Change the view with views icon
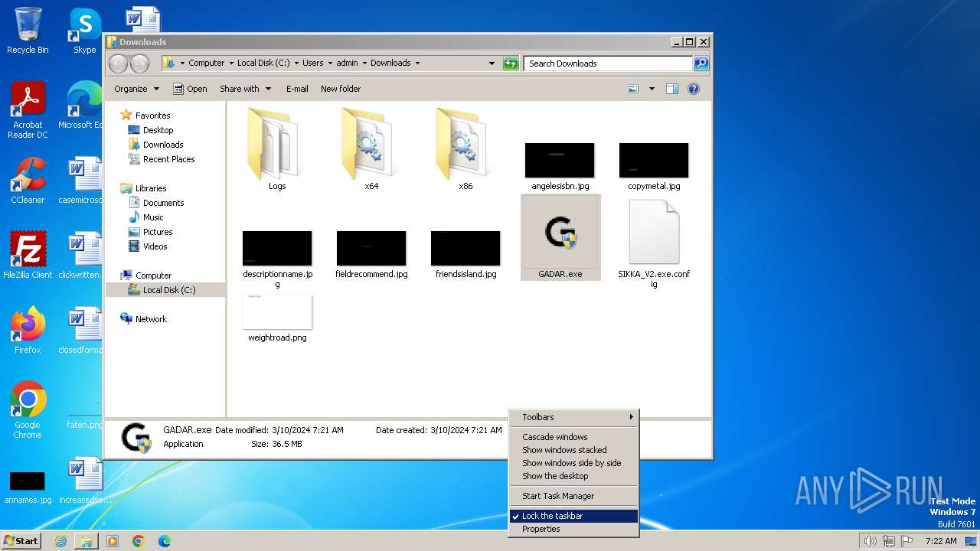The image size is (980, 551). click(x=633, y=89)
